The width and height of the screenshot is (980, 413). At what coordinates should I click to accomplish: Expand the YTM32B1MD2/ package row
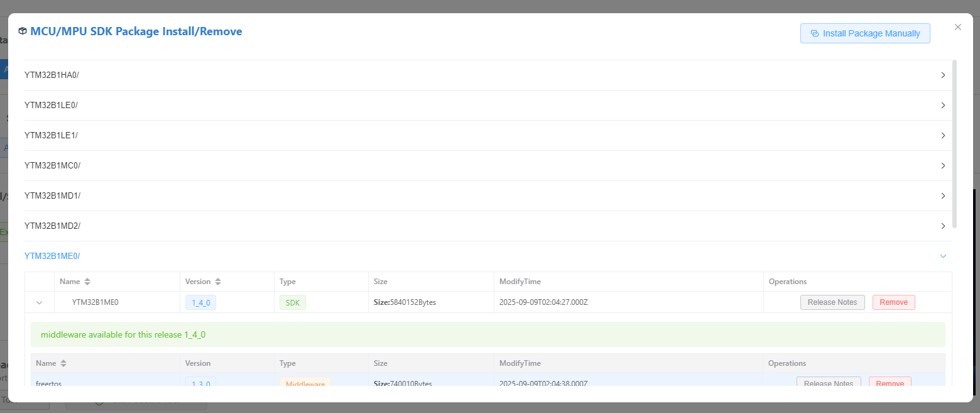(942, 226)
